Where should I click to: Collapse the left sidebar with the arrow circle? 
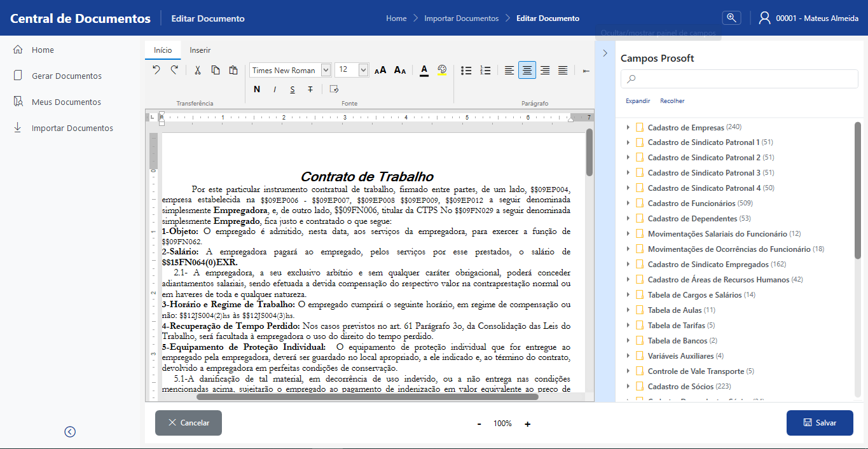(70, 432)
